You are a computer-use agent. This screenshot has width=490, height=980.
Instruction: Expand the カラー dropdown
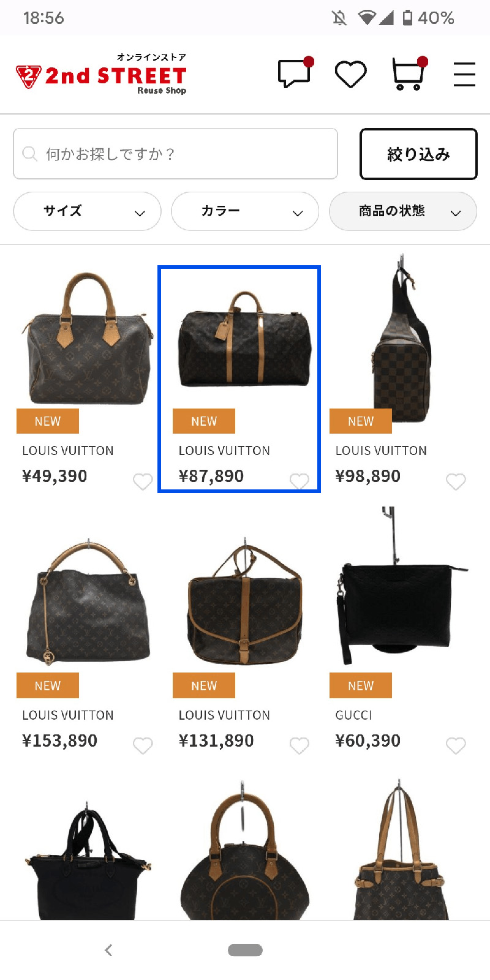click(245, 211)
